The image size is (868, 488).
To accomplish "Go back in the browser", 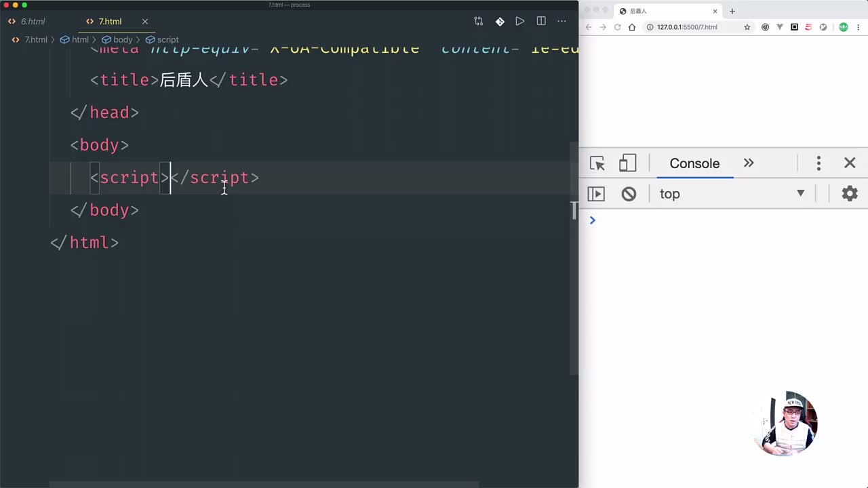I will click(x=589, y=27).
